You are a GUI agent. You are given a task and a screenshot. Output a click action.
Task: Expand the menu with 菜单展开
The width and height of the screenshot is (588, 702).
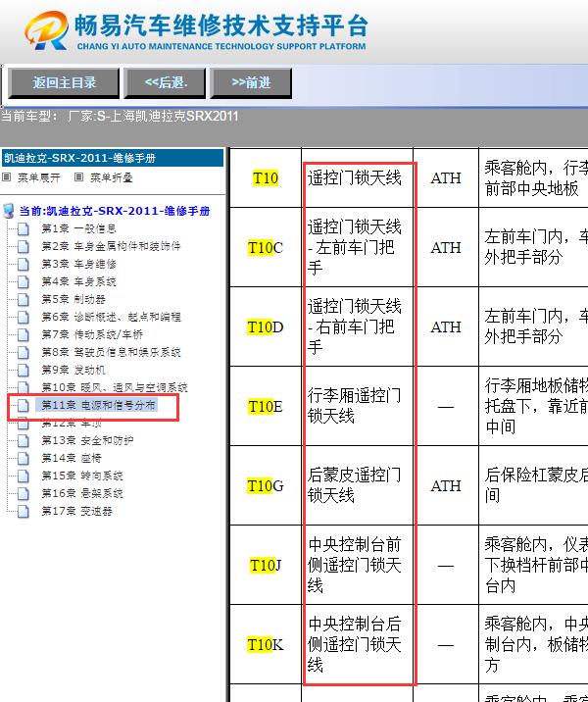click(38, 177)
